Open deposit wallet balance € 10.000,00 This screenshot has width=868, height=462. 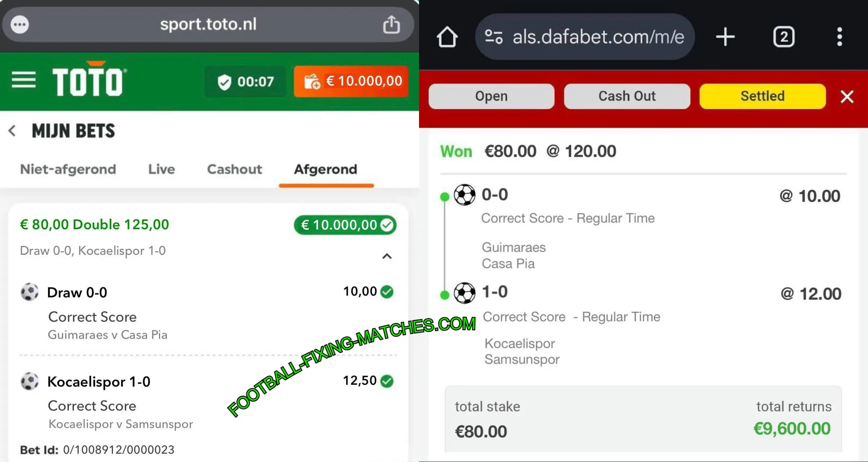pyautogui.click(x=351, y=81)
